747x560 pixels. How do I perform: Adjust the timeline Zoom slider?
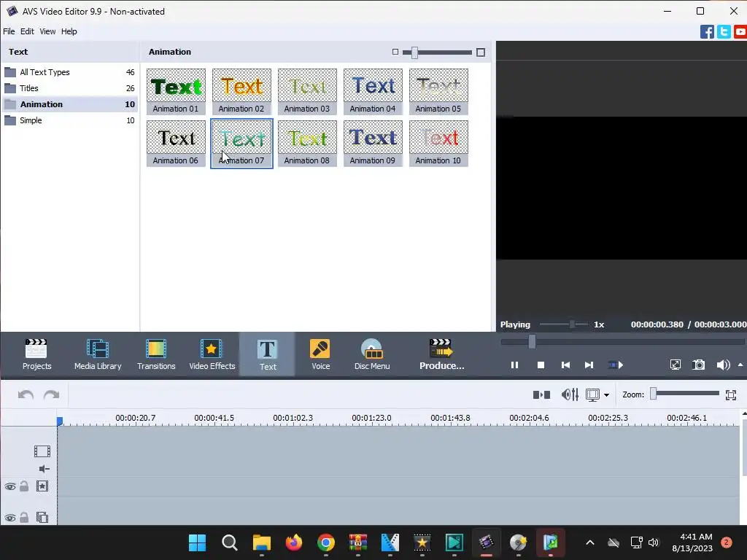tap(654, 393)
